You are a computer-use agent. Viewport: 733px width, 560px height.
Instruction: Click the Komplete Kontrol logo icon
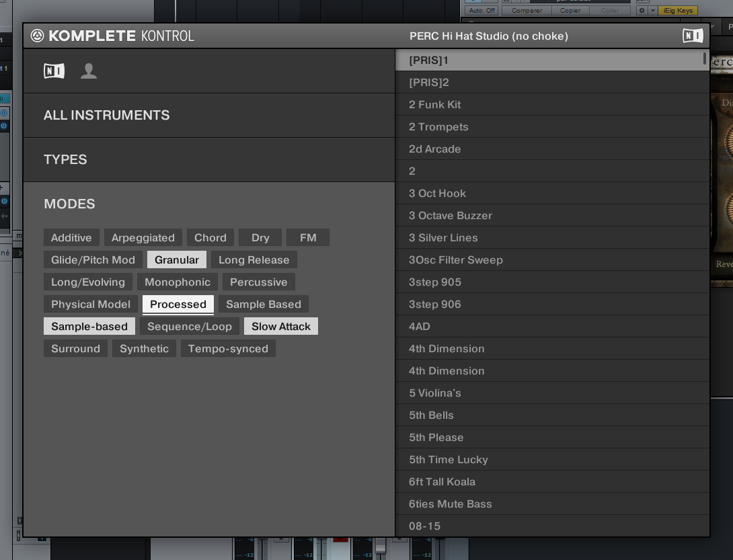(x=38, y=36)
